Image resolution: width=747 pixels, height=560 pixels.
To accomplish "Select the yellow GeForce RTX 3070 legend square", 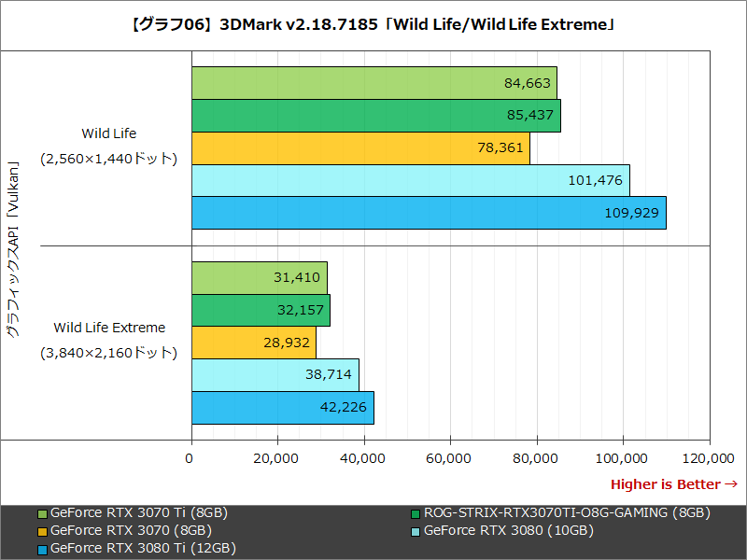I will pyautogui.click(x=44, y=530).
